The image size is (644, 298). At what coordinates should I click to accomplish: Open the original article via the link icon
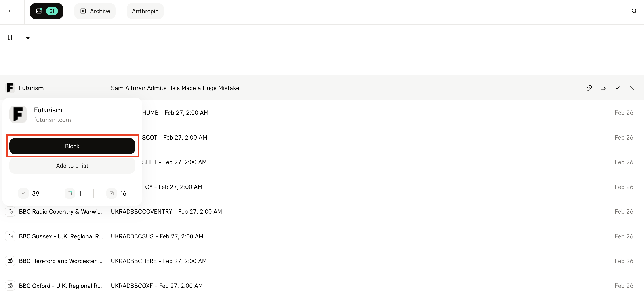click(x=589, y=88)
